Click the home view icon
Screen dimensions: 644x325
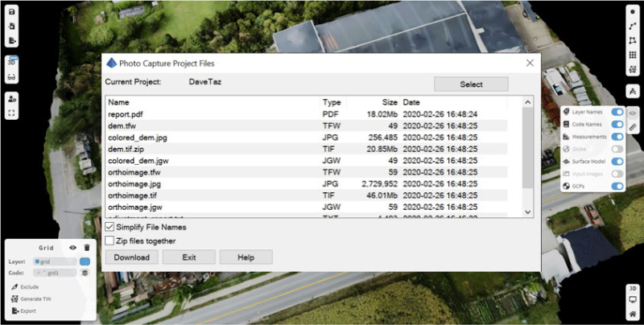[633, 313]
